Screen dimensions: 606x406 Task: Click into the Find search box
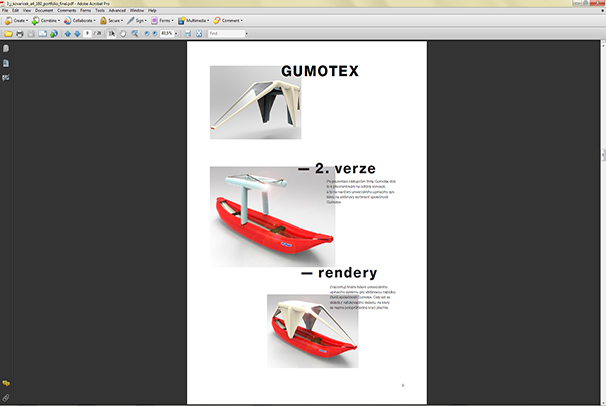225,33
